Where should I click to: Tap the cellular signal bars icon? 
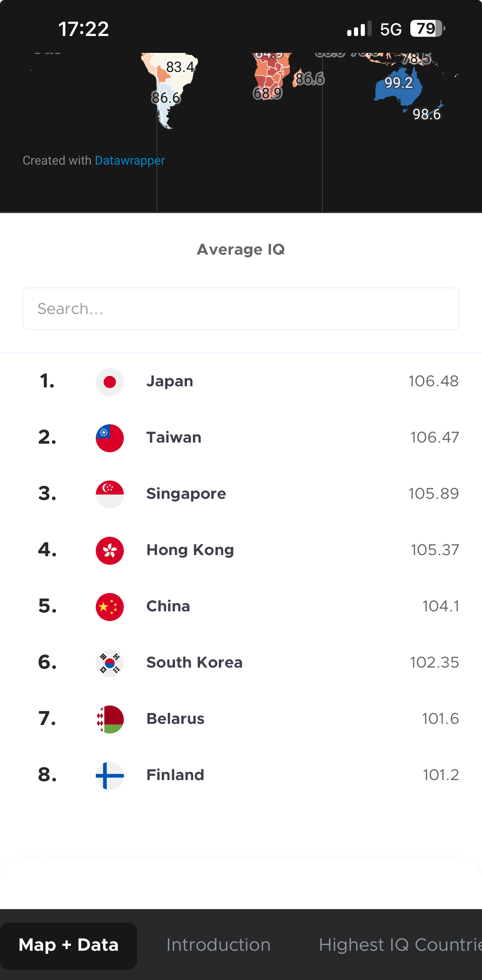pyautogui.click(x=358, y=29)
